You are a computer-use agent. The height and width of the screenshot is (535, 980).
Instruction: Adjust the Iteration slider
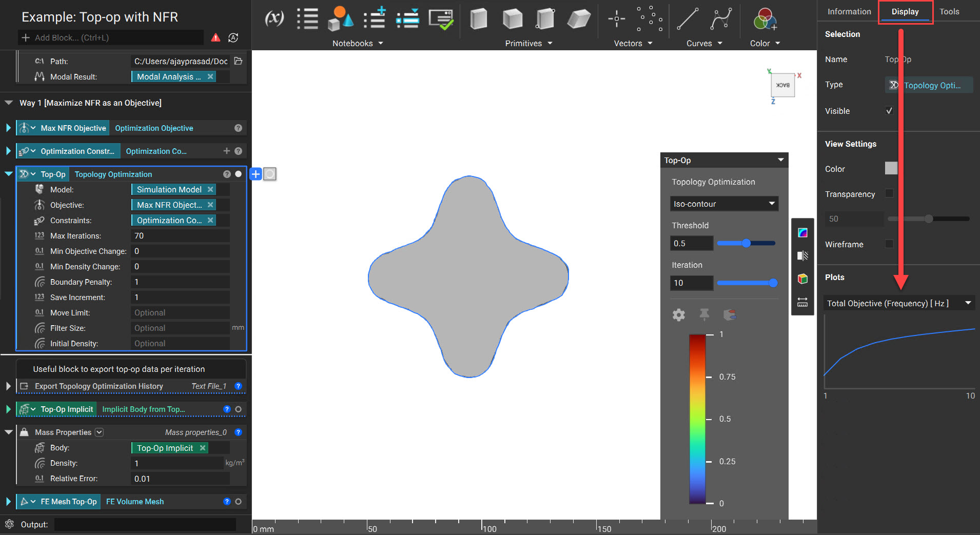tap(747, 283)
